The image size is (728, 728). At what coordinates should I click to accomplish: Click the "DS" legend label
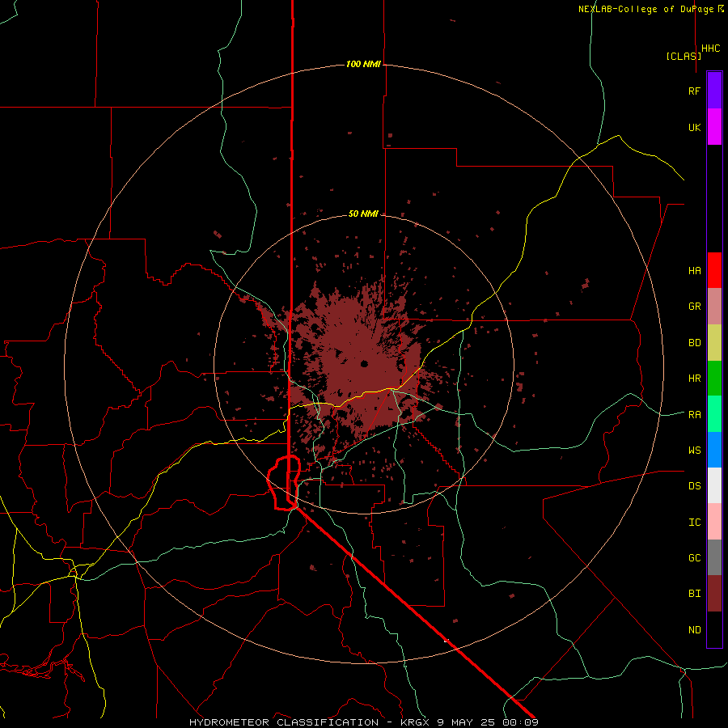click(695, 485)
